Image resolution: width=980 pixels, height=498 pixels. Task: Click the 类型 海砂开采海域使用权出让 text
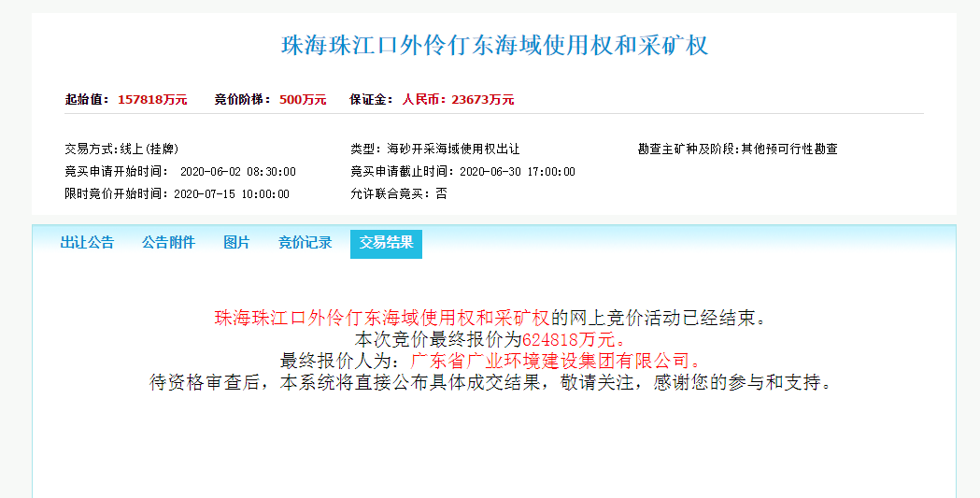[434, 149]
